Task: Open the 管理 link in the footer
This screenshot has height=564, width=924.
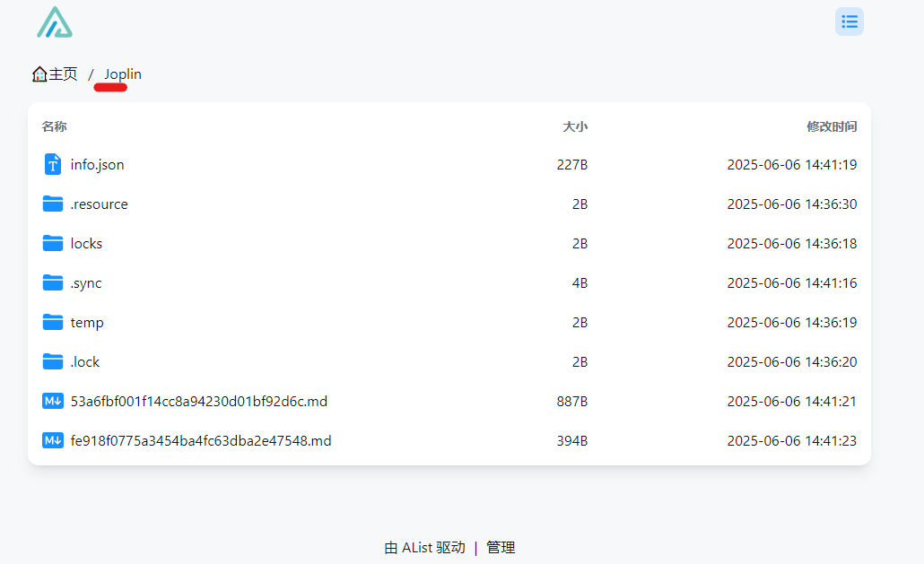Action: tap(501, 548)
